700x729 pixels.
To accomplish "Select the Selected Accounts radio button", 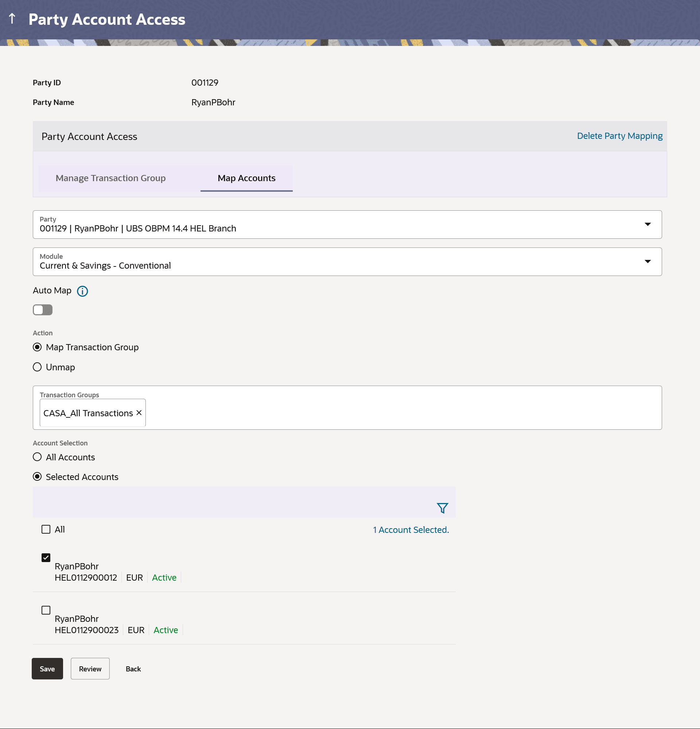I will 37,476.
